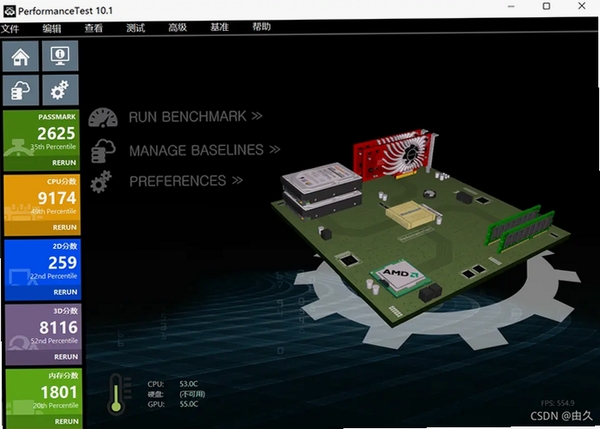Image resolution: width=600 pixels, height=429 pixels.
Task: Click the thermometer temperature icon
Action: [x=116, y=395]
